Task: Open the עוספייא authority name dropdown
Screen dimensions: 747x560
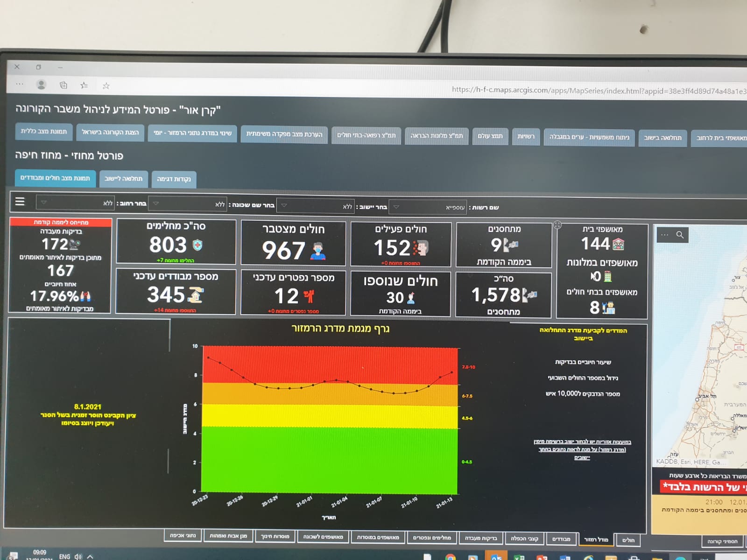Action: pyautogui.click(x=428, y=207)
